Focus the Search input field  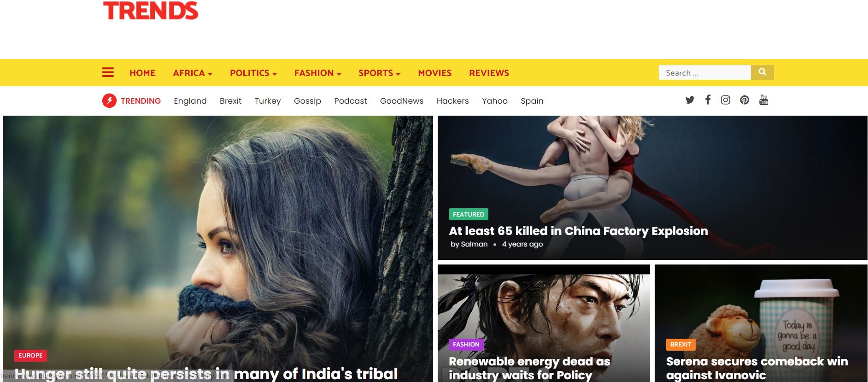pos(705,72)
